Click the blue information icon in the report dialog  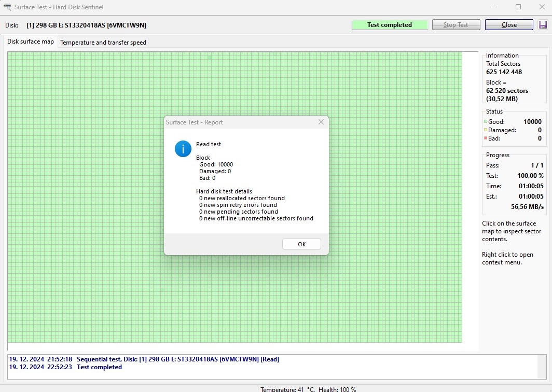point(183,148)
